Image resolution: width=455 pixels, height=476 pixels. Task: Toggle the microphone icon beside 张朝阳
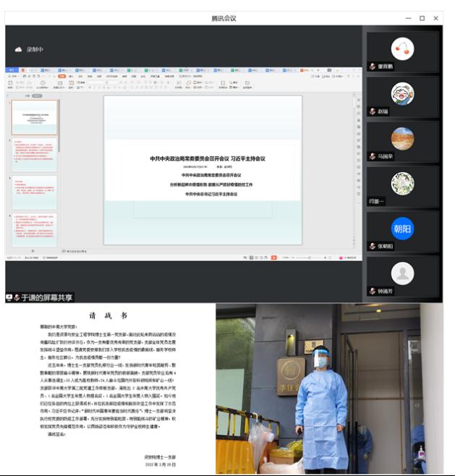(372, 247)
